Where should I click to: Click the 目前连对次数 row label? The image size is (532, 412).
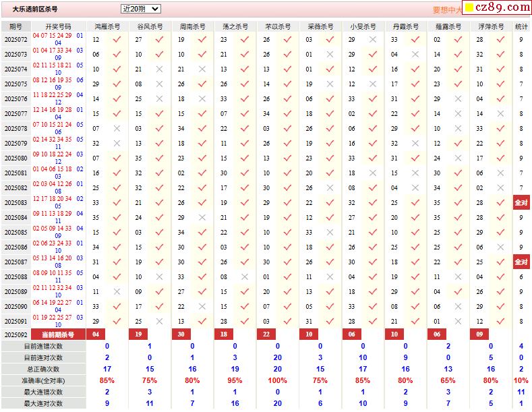coord(43,357)
